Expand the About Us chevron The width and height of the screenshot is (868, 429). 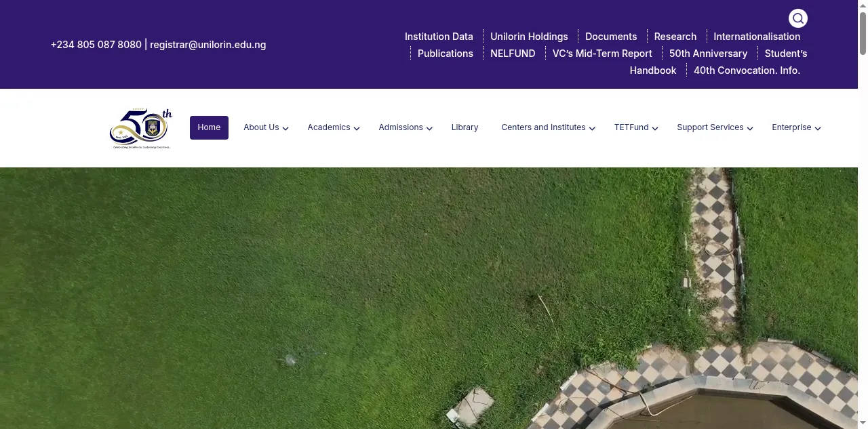(x=285, y=128)
